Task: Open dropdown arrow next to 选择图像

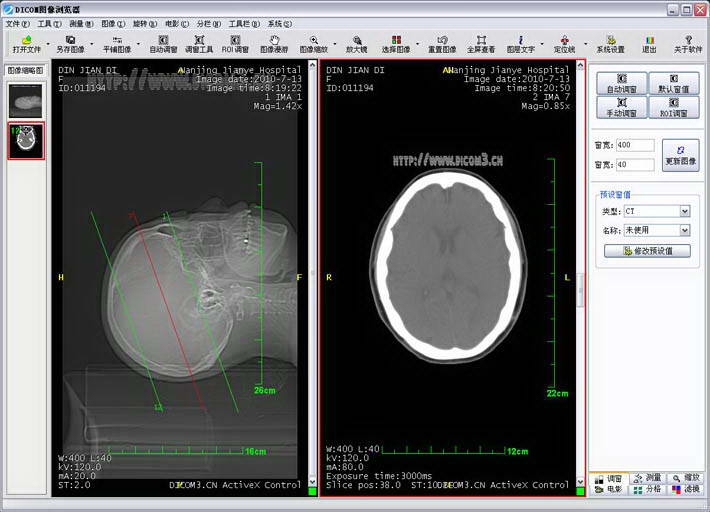Action: (417, 44)
